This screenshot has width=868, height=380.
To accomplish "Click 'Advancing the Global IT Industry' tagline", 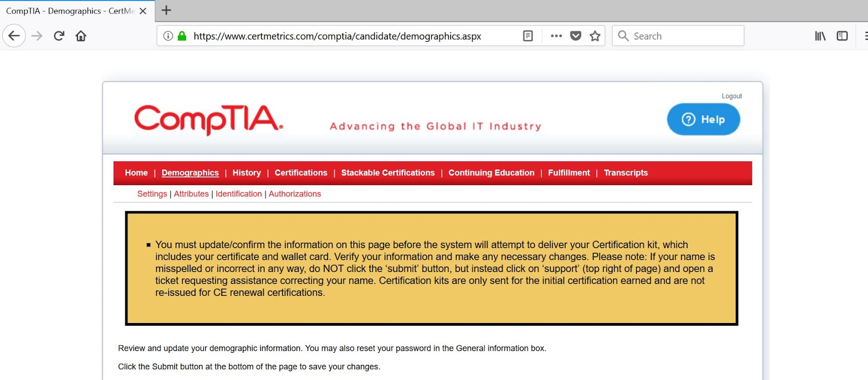I will pos(436,126).
